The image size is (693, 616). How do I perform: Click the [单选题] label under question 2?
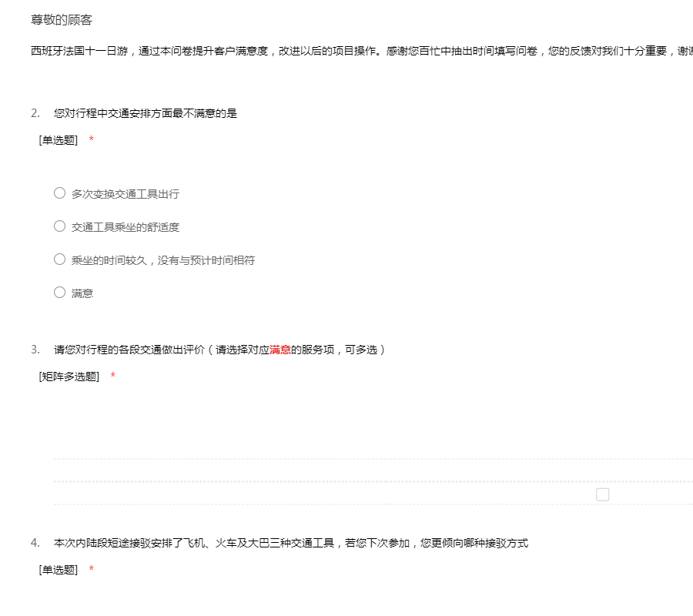tap(59, 140)
